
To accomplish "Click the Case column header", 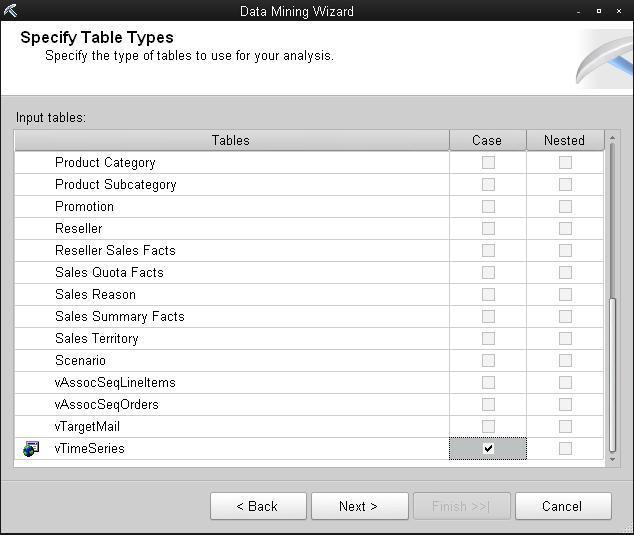I will click(488, 140).
